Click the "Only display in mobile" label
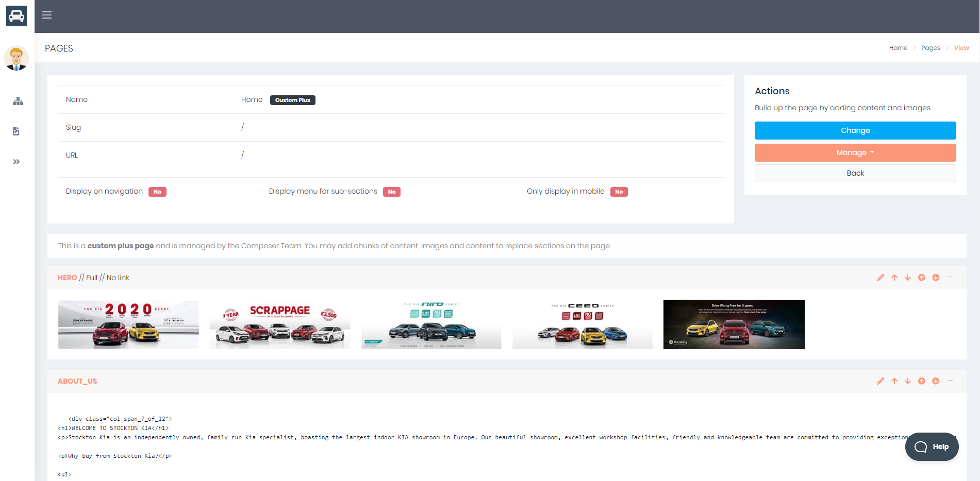980x481 pixels. (x=566, y=191)
